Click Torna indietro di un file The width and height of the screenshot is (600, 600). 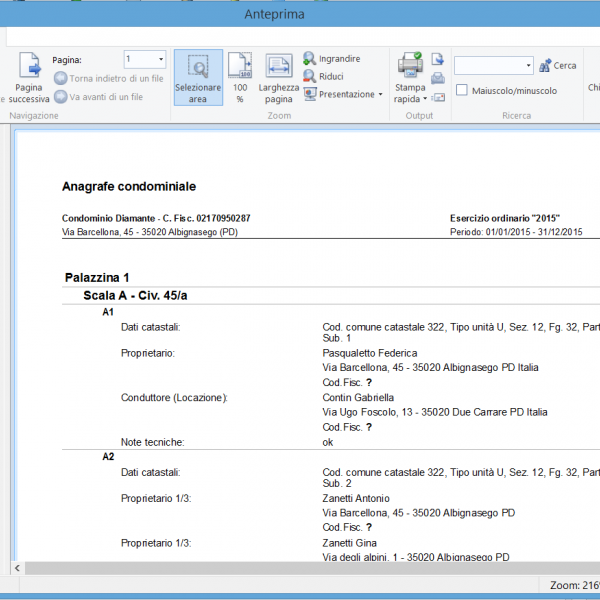pyautogui.click(x=109, y=78)
